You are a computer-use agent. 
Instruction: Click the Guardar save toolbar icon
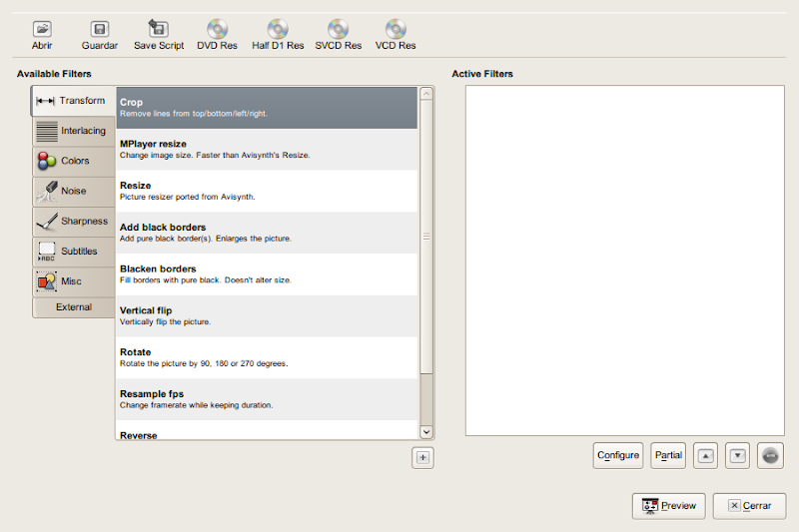(x=99, y=30)
